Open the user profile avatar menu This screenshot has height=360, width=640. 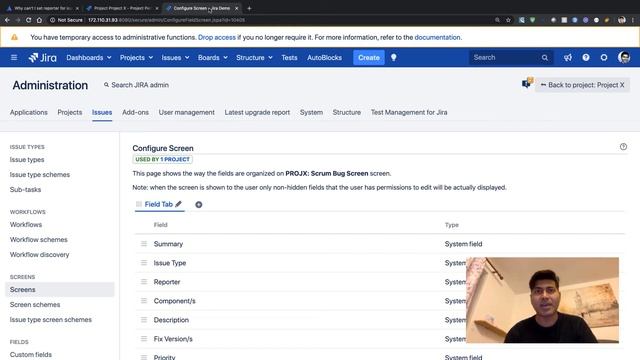(623, 58)
